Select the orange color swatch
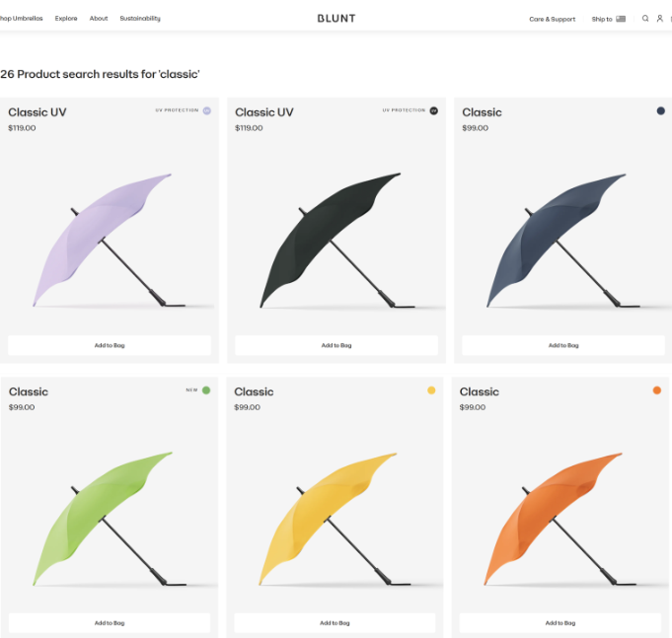 (x=656, y=390)
